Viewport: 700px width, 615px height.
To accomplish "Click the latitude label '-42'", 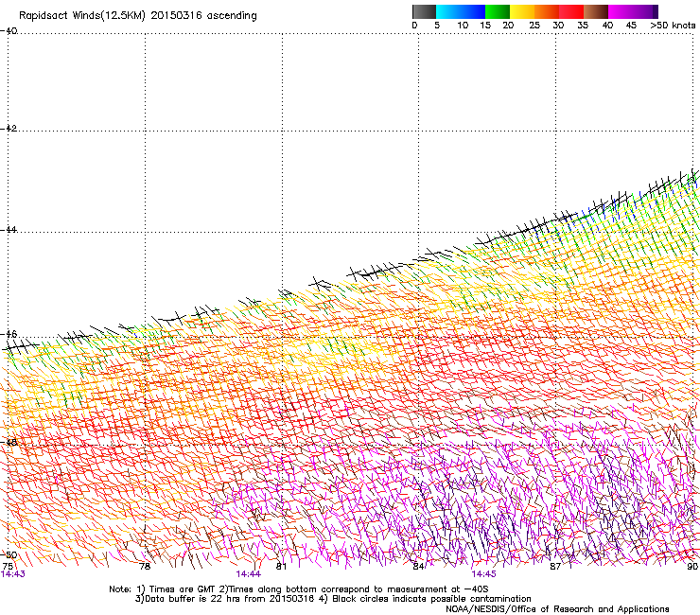I will pyautogui.click(x=9, y=128).
